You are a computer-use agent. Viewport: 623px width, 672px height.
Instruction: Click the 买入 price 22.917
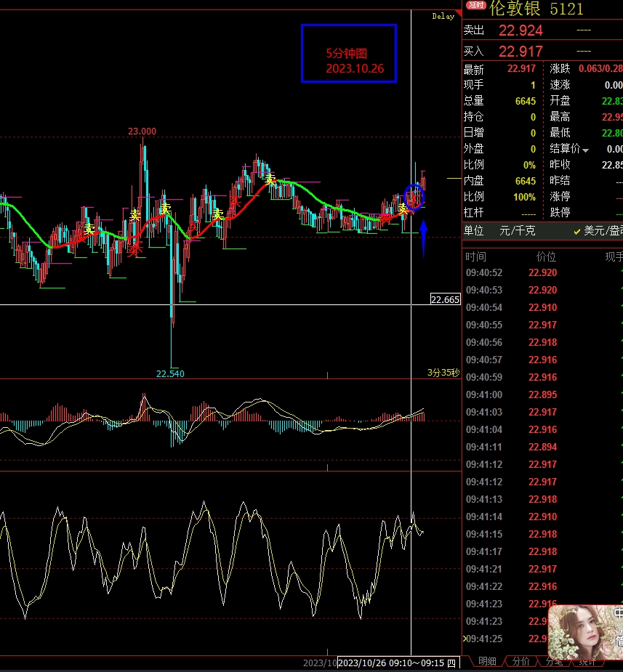520,52
